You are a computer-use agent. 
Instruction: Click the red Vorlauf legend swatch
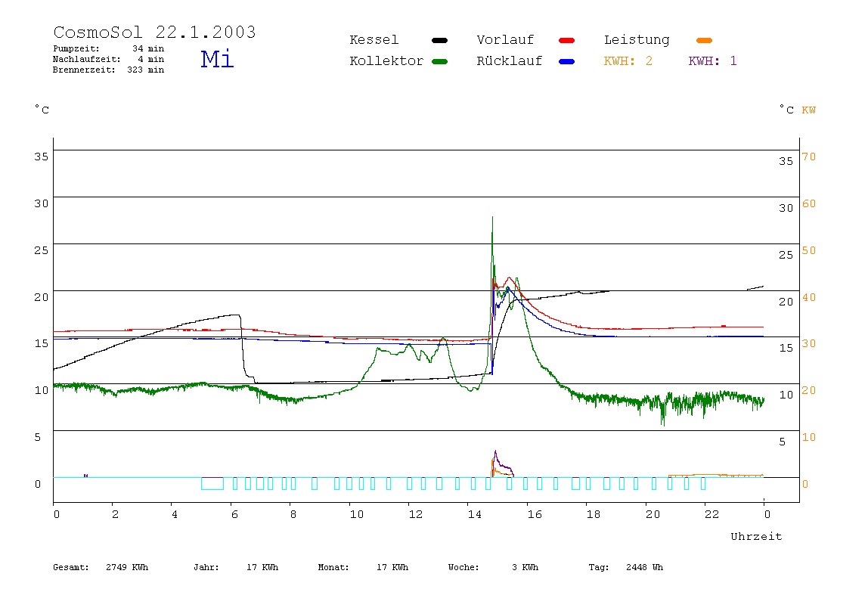567,40
